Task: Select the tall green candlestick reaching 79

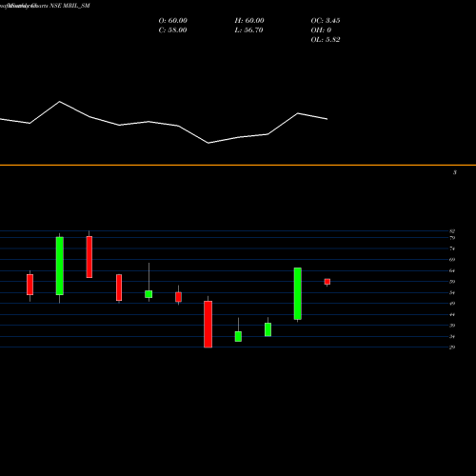Action: [x=60, y=266]
